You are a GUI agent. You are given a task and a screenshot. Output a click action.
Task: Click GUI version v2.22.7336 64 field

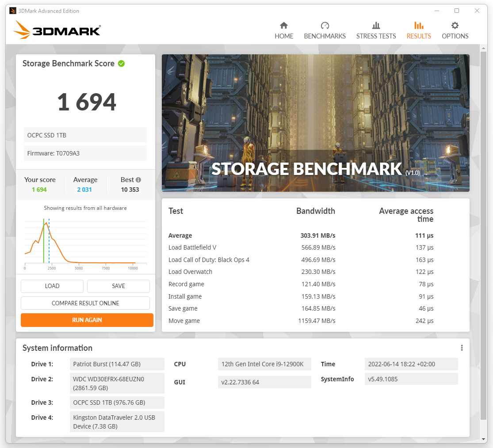(x=264, y=382)
